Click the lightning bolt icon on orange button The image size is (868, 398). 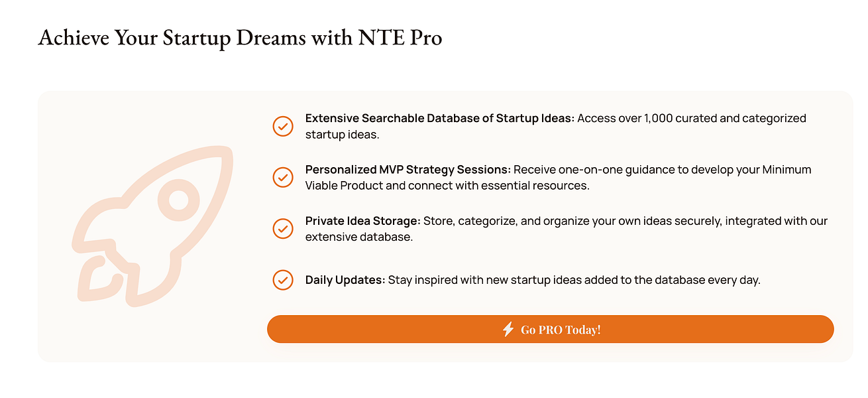pos(508,330)
